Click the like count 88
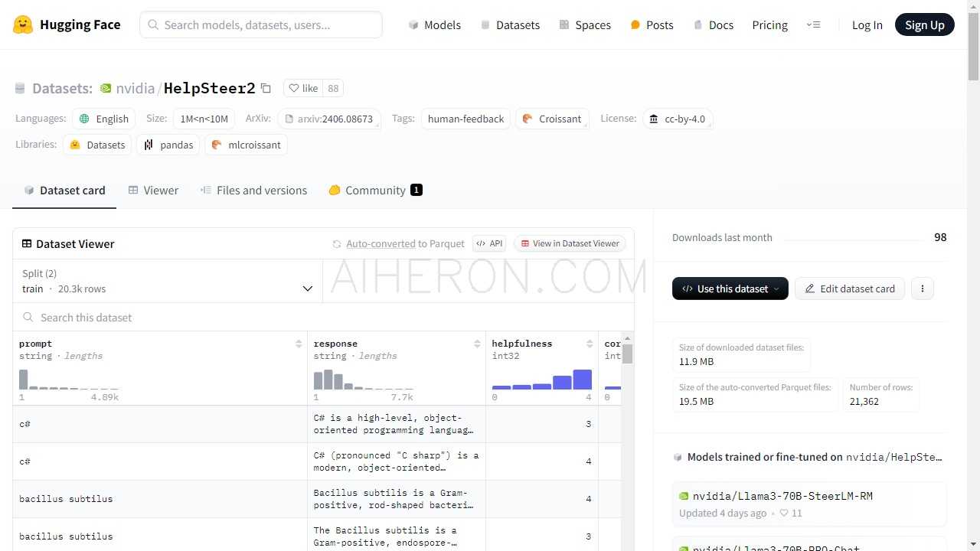 pos(333,88)
